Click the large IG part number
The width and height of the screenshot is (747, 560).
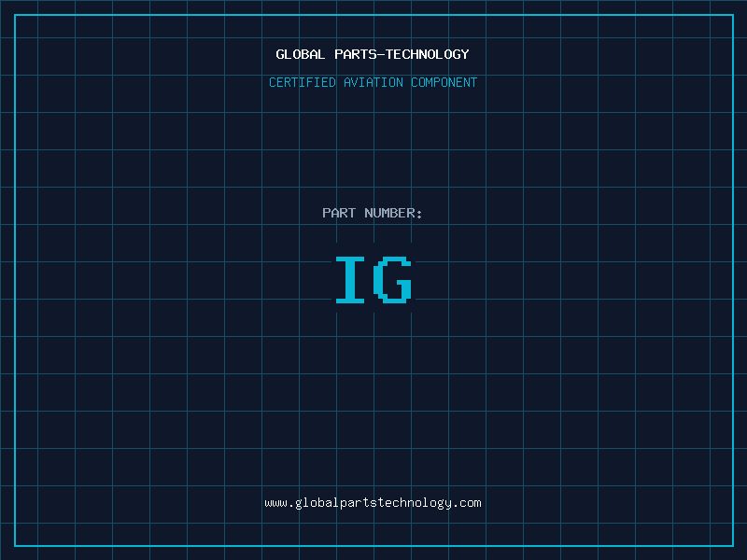click(373, 279)
